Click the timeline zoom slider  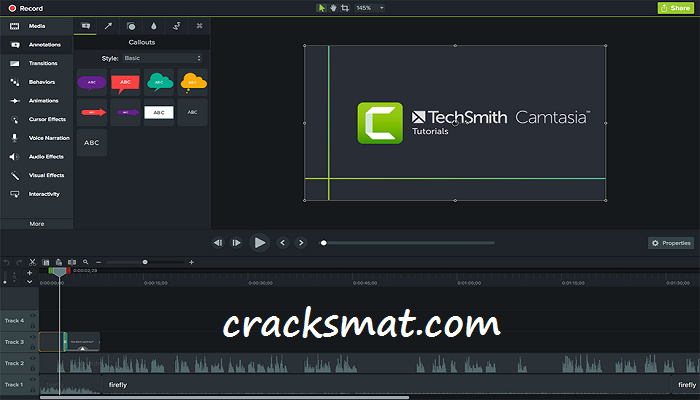tap(145, 262)
